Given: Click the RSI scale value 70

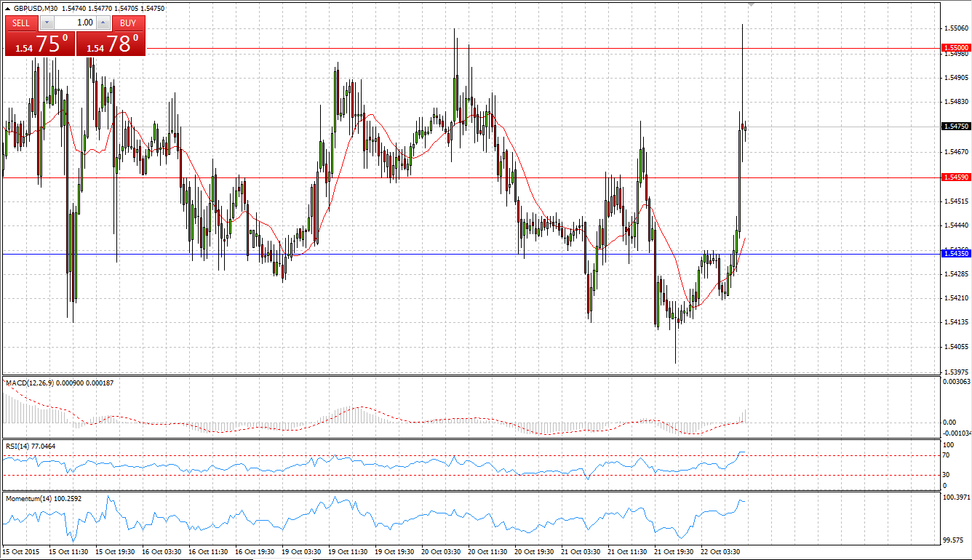Looking at the screenshot, I should click(947, 455).
